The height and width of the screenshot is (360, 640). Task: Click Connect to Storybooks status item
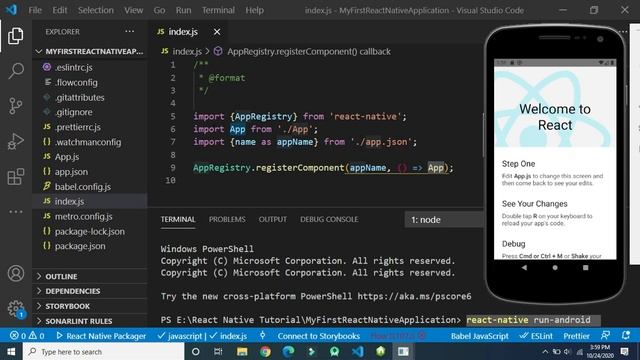[x=318, y=336]
